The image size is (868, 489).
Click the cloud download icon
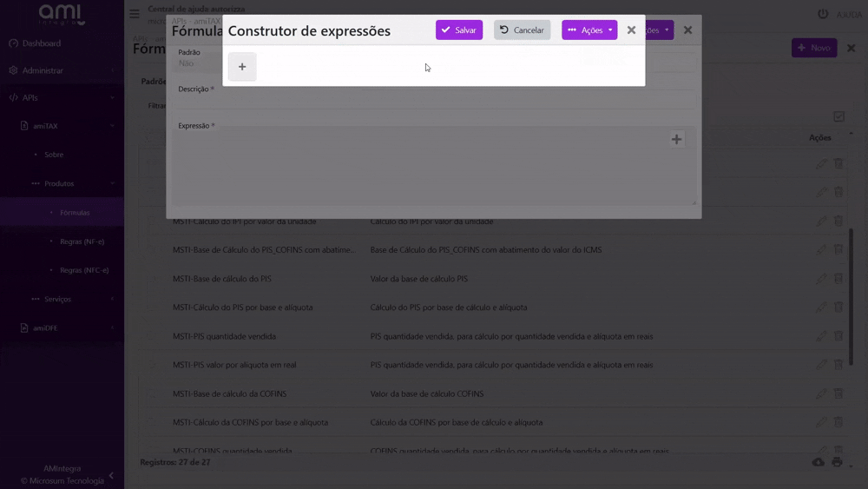point(819,462)
